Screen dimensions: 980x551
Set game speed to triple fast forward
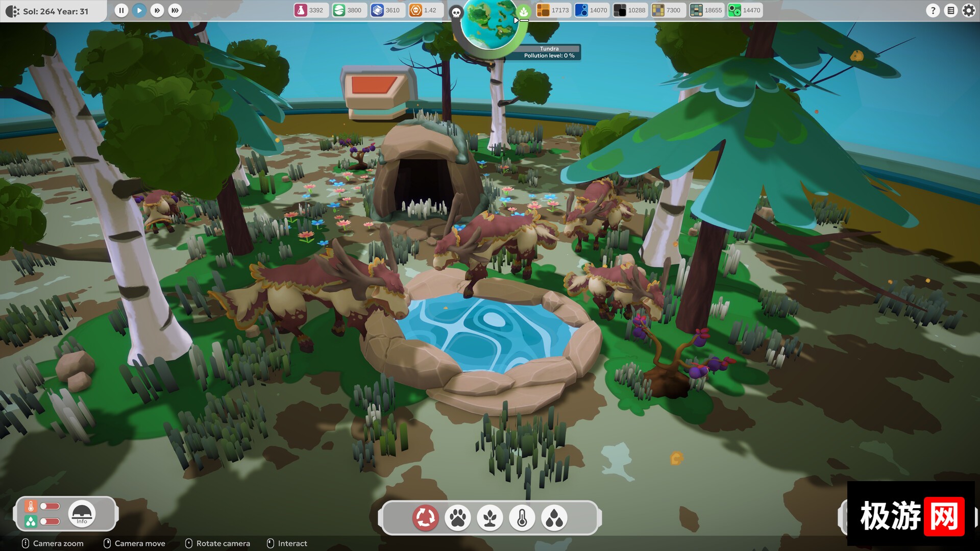tap(175, 10)
